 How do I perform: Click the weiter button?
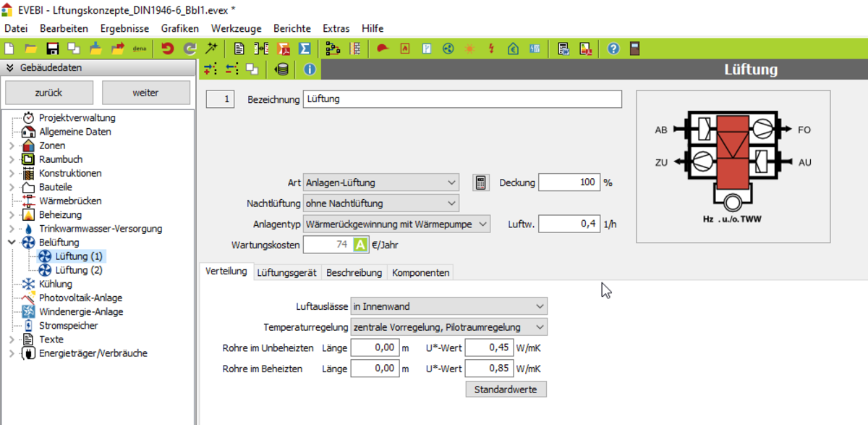(145, 93)
